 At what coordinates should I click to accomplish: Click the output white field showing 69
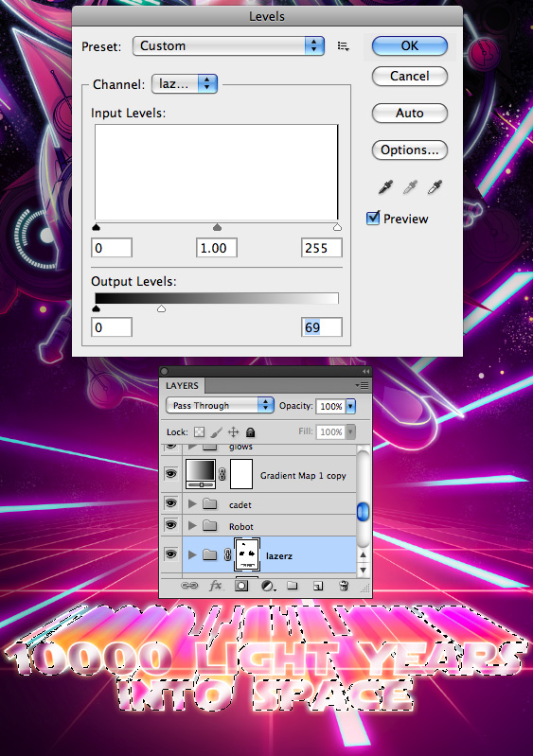322,327
